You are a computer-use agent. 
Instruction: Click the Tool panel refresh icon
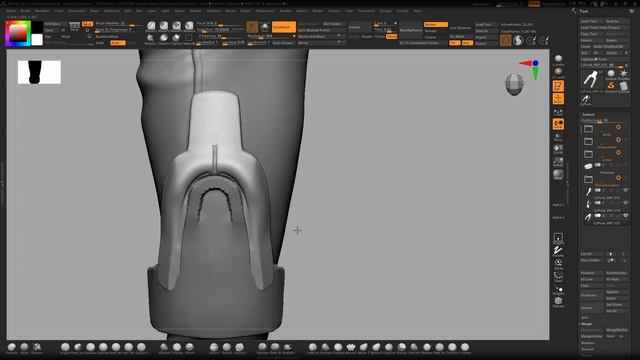coord(632,11)
